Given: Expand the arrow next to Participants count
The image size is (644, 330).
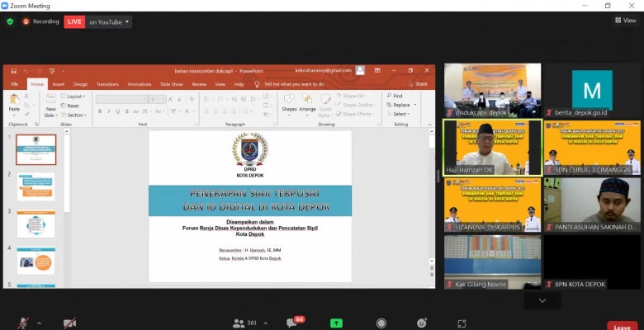Looking at the screenshot, I should [265, 323].
